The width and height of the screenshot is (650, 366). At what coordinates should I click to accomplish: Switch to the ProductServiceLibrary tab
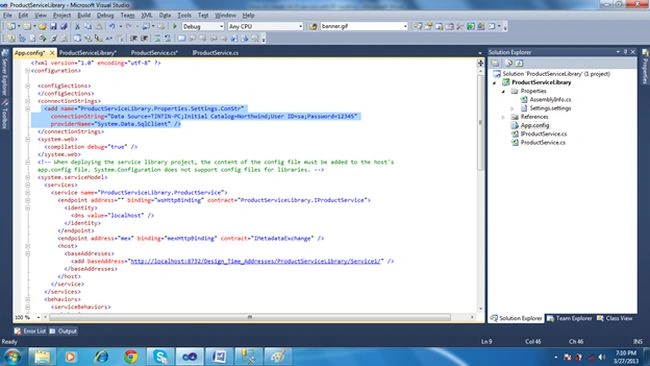click(87, 53)
